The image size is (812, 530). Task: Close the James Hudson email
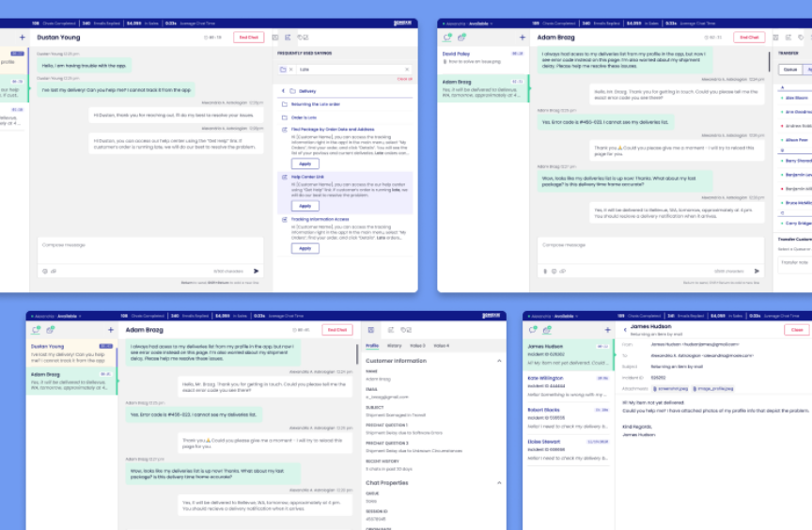(796, 330)
